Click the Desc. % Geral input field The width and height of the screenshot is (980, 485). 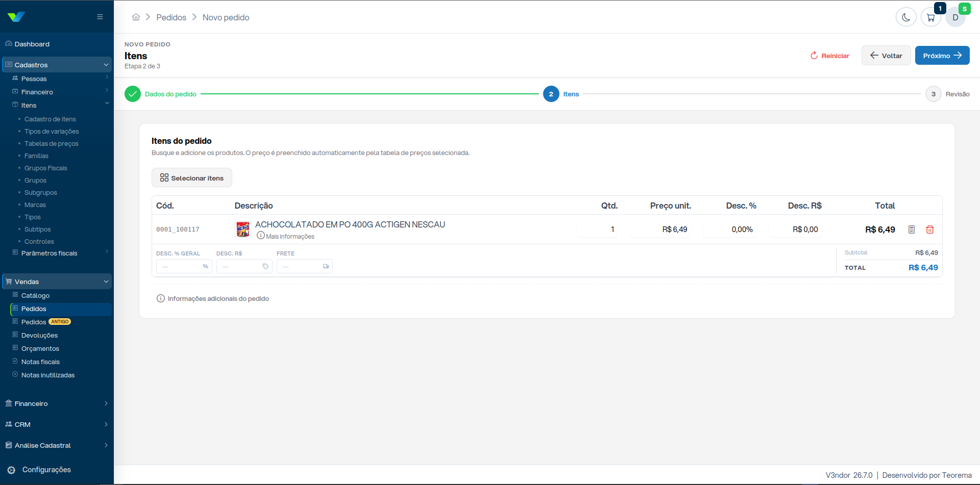tap(184, 266)
